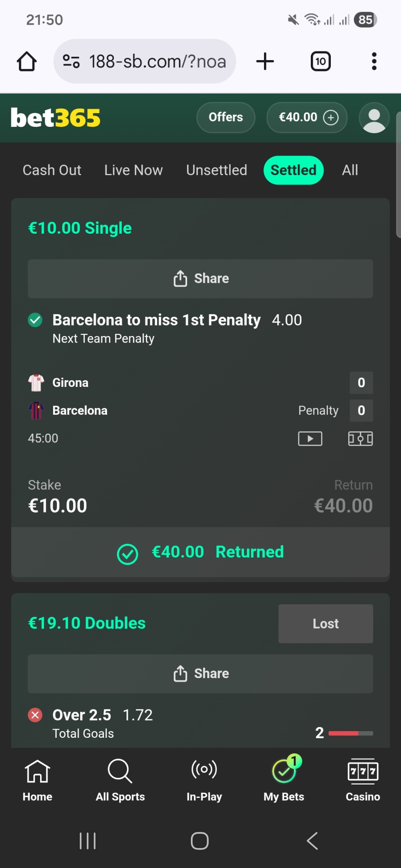Tap the browser home icon
This screenshot has width=401, height=868.
tap(27, 61)
